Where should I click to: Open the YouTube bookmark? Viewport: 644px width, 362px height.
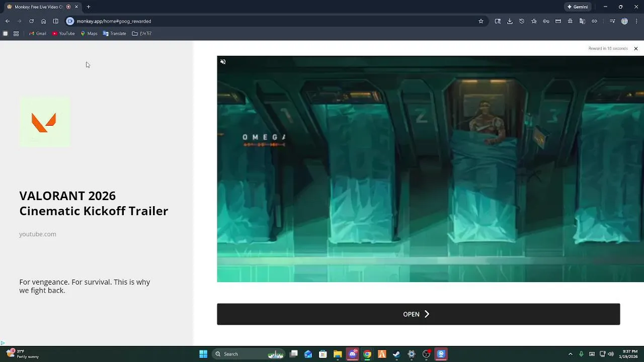[x=63, y=34]
